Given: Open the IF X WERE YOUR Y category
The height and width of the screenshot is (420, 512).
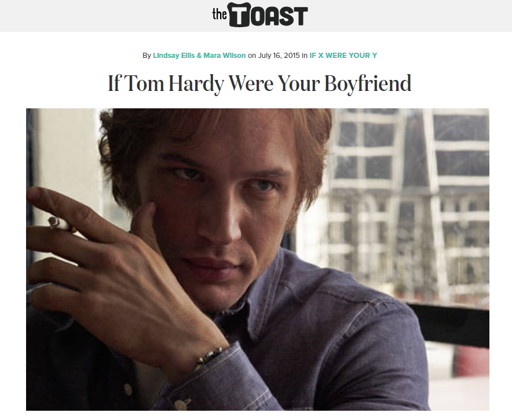Looking at the screenshot, I should pos(343,56).
